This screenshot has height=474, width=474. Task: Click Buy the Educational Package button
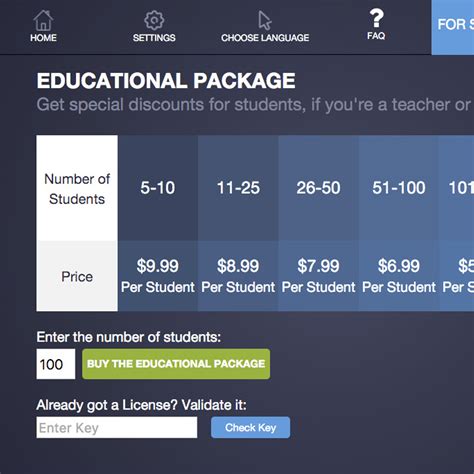click(x=176, y=364)
